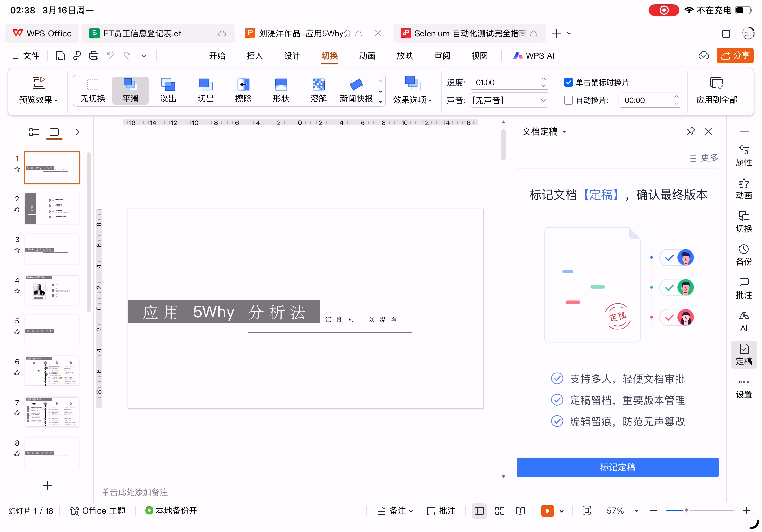Expand the 预览效果 dropdown
762x532 pixels.
coord(39,100)
